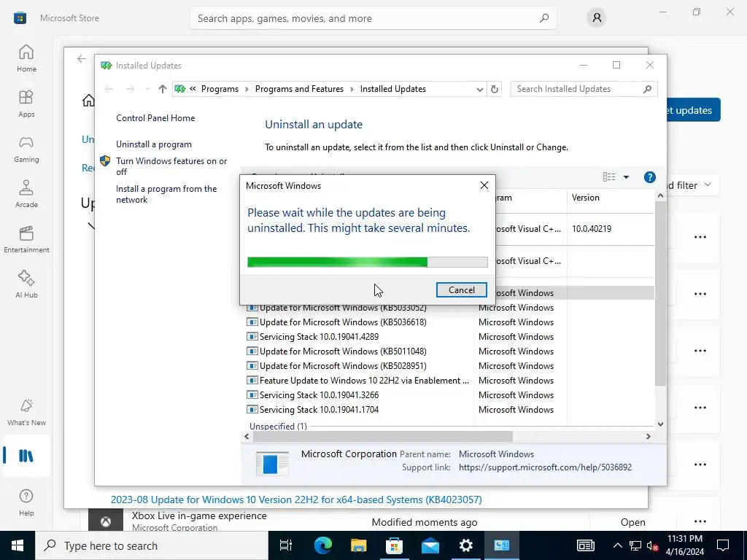Image resolution: width=747 pixels, height=560 pixels.
Task: Cancel the update uninstall
Action: [461, 290]
